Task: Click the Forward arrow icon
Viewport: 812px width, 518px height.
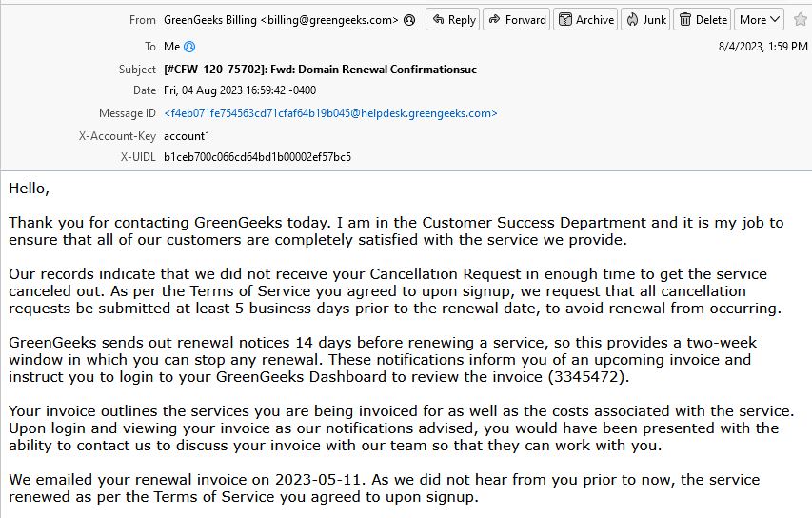Action: click(495, 20)
